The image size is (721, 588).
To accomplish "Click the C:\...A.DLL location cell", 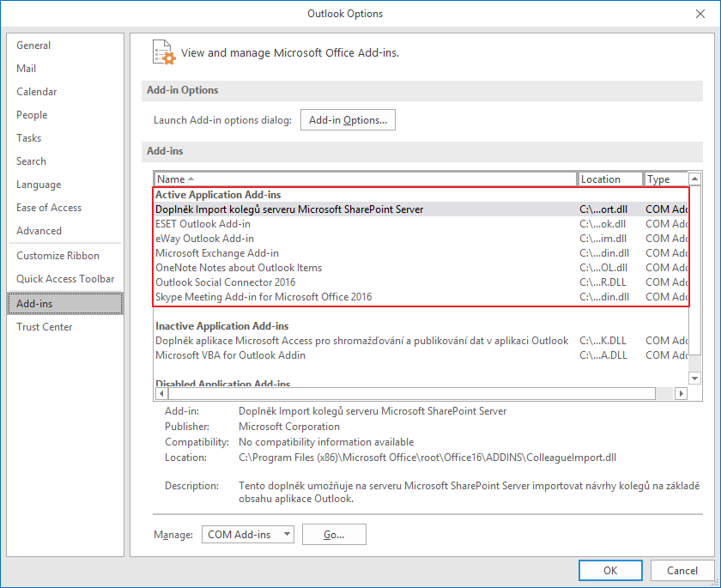I will point(603,355).
